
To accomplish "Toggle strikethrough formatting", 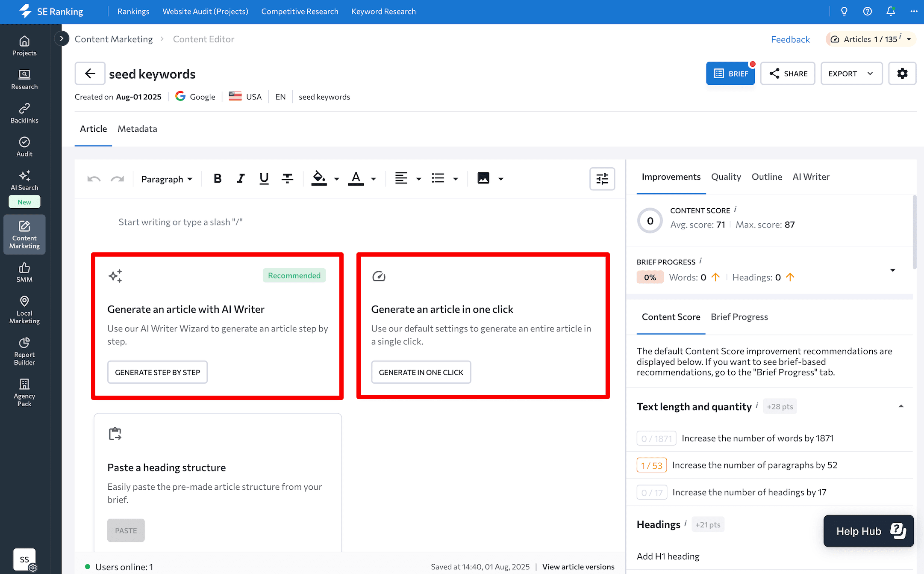I will pyautogui.click(x=287, y=179).
